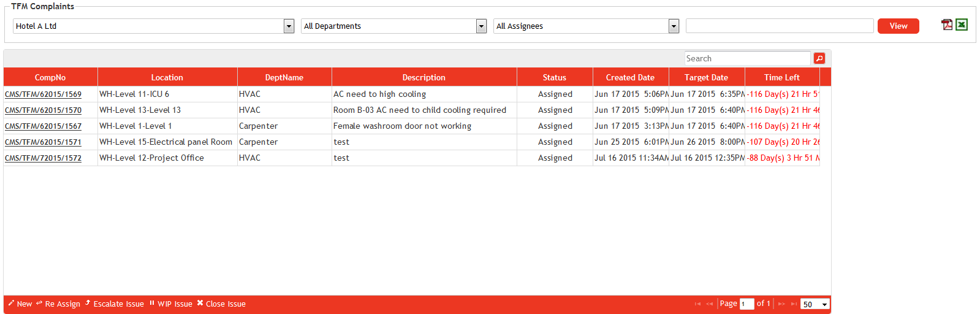This screenshot has width=980, height=314.
Task: Go to the next page of results
Action: (x=781, y=304)
